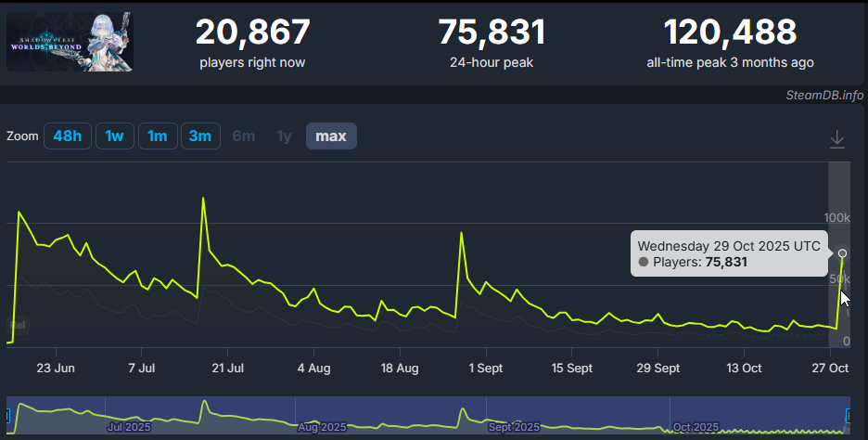Click Jul 2025 in the navigator
The image size is (868, 440).
pos(129,427)
